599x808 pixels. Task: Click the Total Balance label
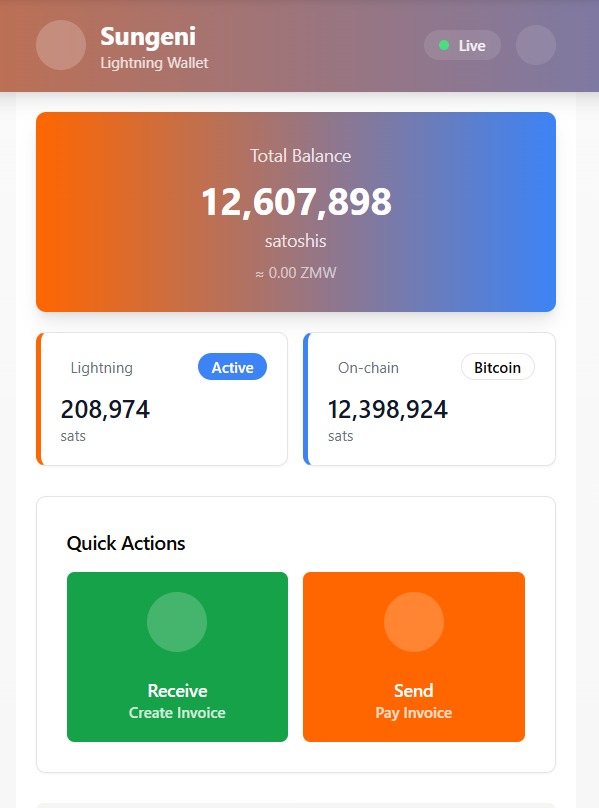point(301,156)
